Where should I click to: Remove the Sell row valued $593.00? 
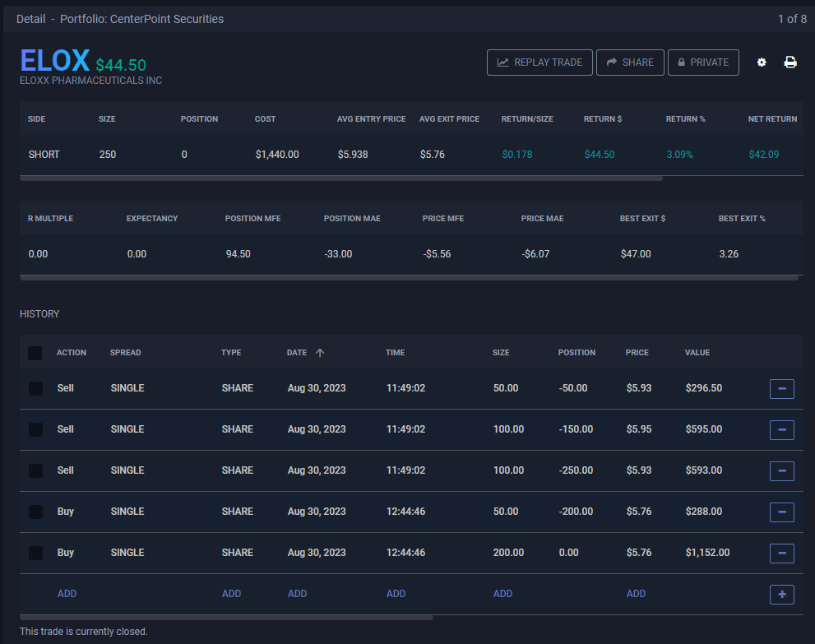coord(781,470)
